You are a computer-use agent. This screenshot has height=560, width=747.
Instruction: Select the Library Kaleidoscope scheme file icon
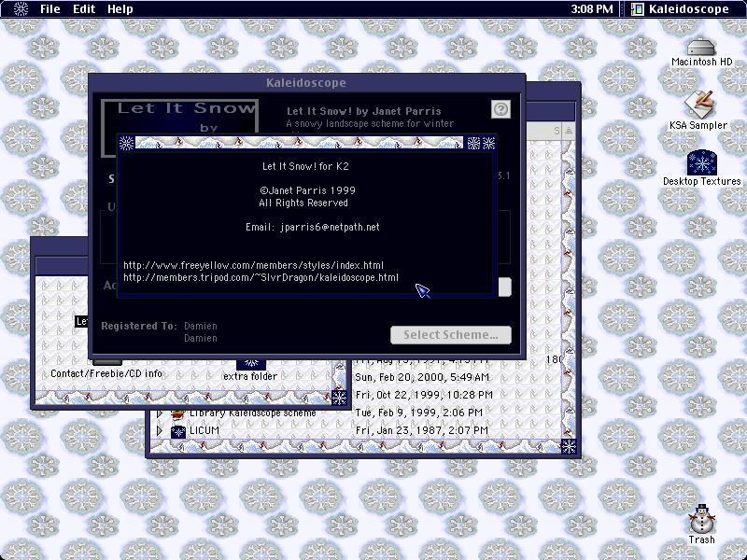click(x=178, y=414)
